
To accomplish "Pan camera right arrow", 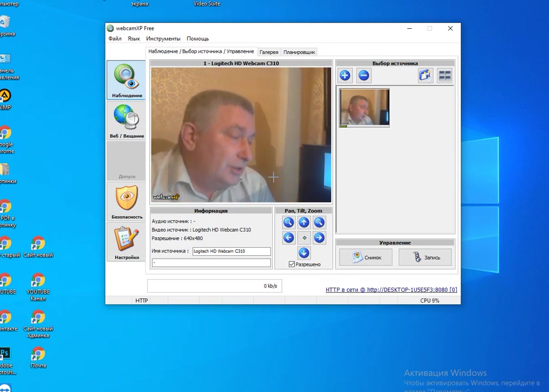I will click(x=319, y=237).
